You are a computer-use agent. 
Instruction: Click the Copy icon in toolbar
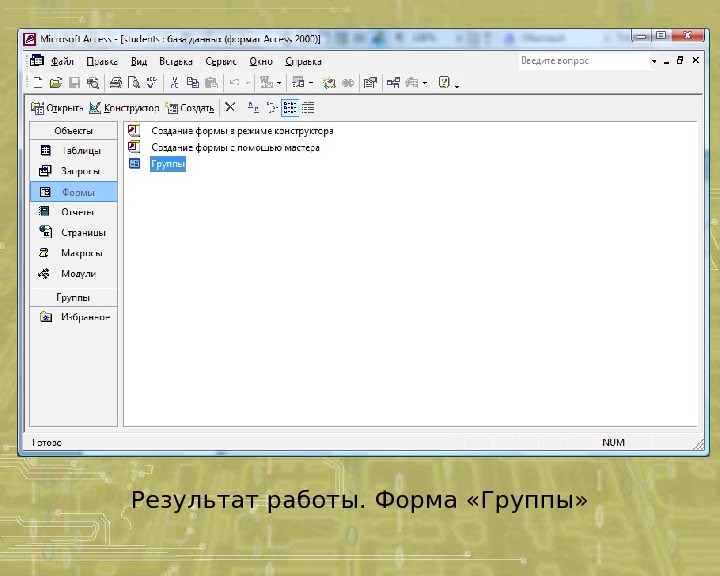point(192,83)
